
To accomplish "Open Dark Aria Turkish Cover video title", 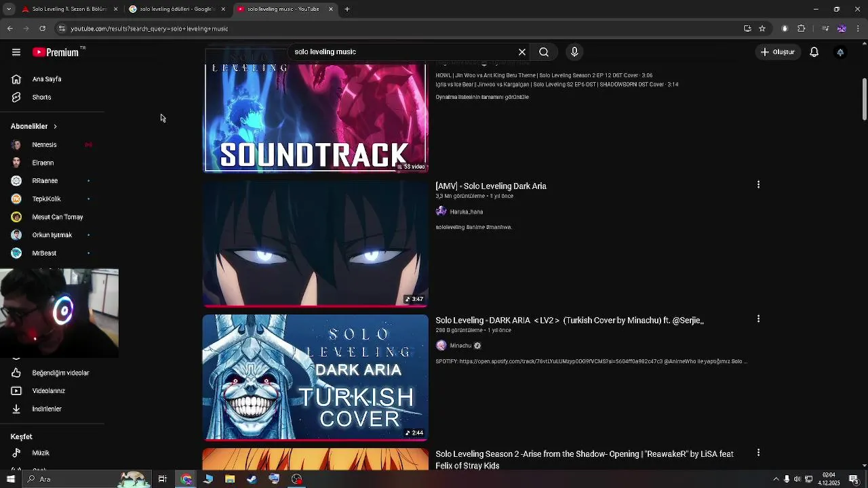I will tap(570, 321).
